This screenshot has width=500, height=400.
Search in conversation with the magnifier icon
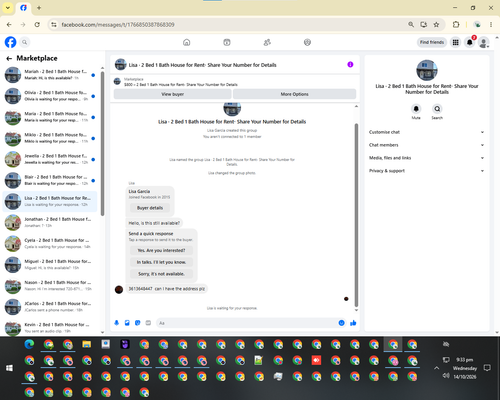(437, 109)
